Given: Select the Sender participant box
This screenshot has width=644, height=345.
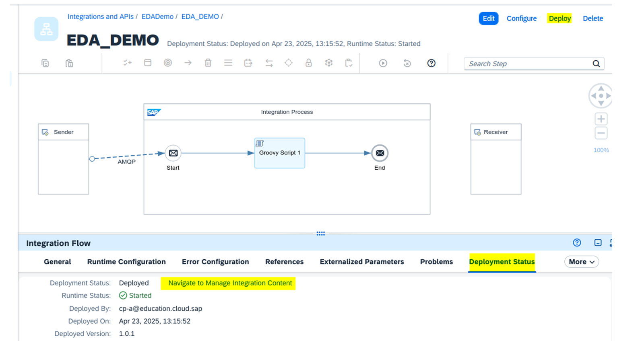Looking at the screenshot, I should click(64, 159).
